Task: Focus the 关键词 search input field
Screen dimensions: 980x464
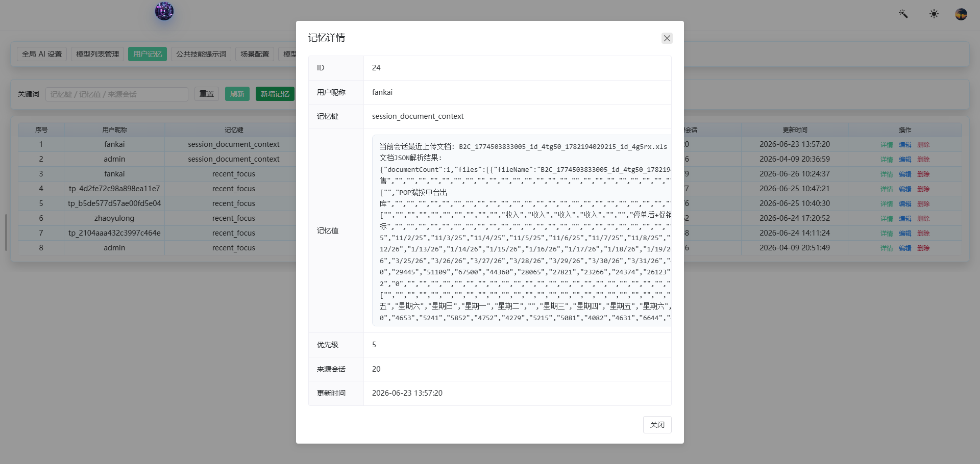Action: tap(117, 94)
